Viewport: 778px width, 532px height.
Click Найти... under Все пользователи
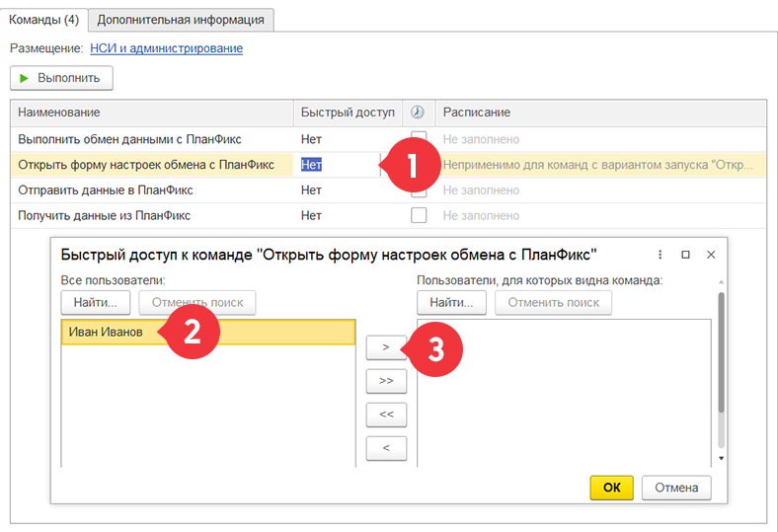(x=95, y=302)
